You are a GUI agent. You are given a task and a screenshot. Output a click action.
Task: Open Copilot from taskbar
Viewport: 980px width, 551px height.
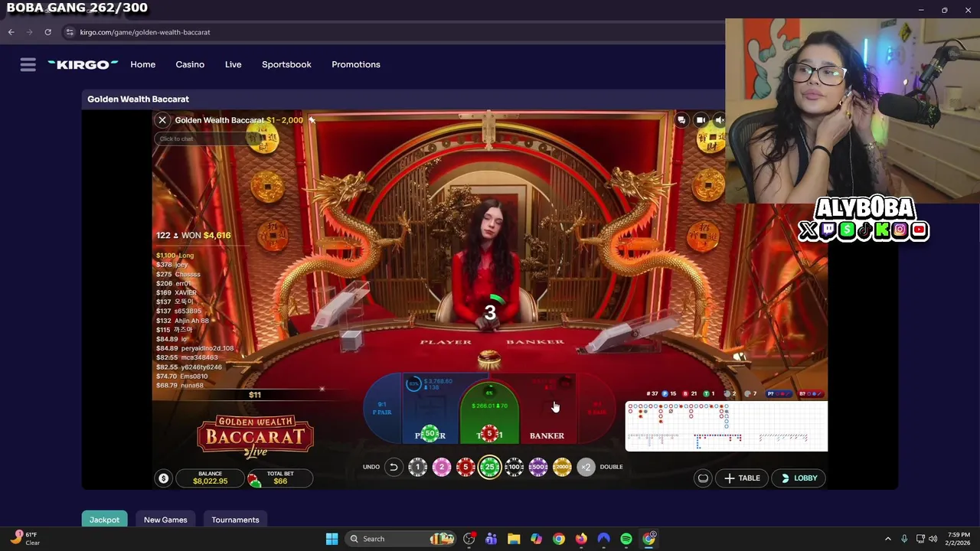536,539
